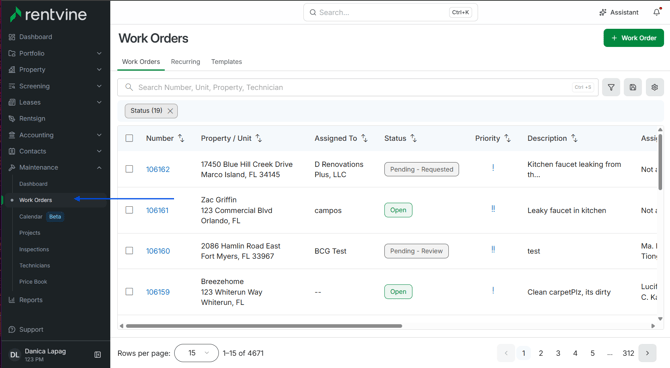
Task: Open Calendar Beta submenu item
Action: tap(41, 217)
